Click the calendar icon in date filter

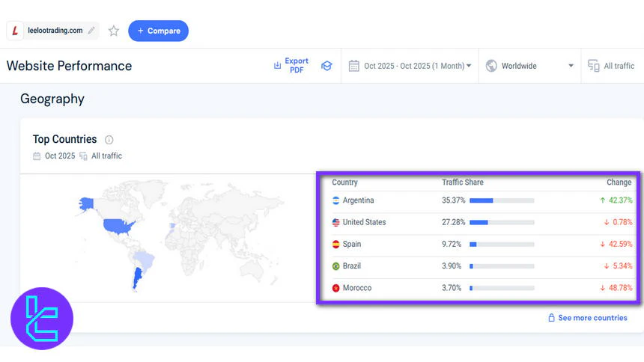click(354, 66)
